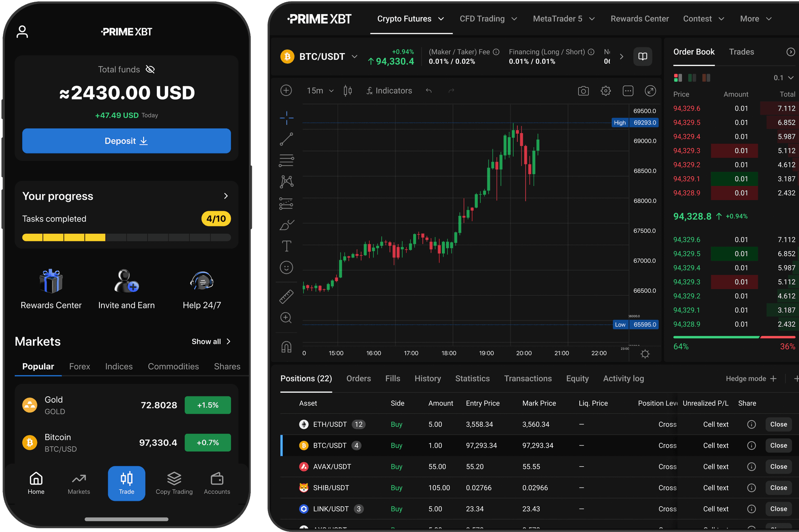This screenshot has width=799, height=532.
Task: Show asks-only order book view
Action: click(706, 78)
